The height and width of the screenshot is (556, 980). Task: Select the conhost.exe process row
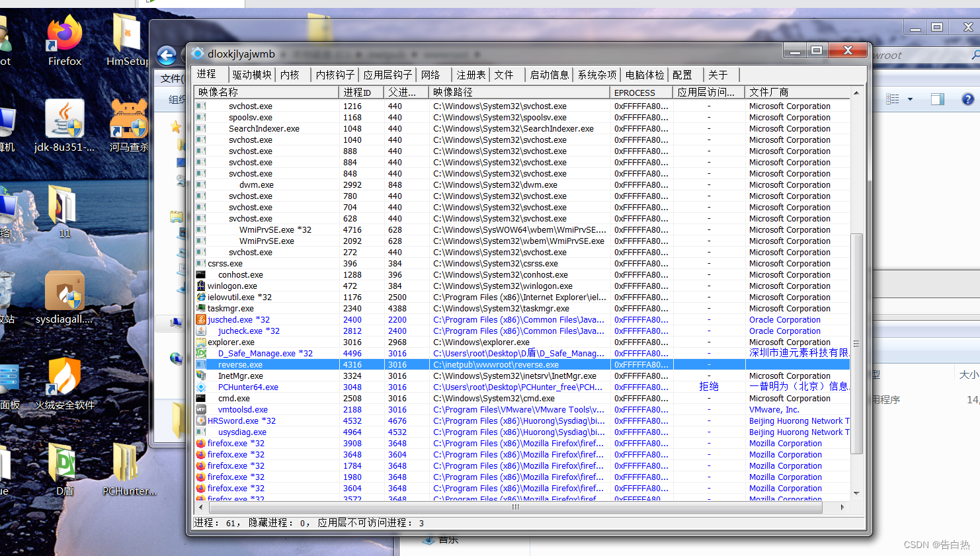[522, 274]
